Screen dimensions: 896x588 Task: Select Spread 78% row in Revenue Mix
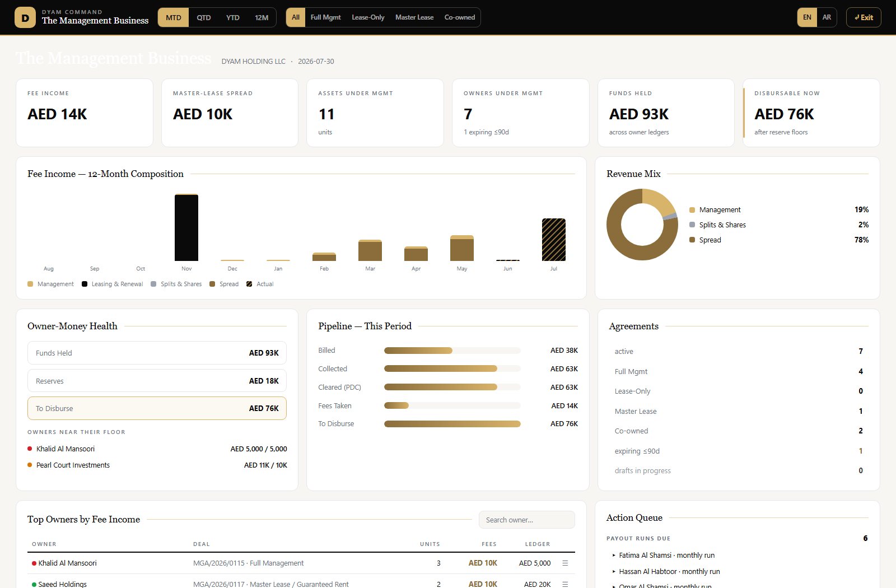tap(779, 240)
